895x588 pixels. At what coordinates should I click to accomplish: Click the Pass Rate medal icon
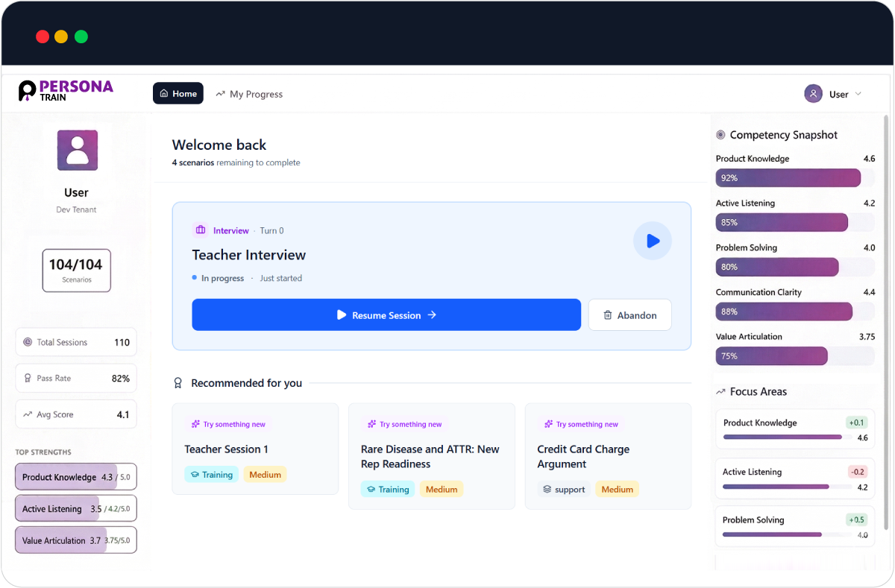click(x=29, y=378)
